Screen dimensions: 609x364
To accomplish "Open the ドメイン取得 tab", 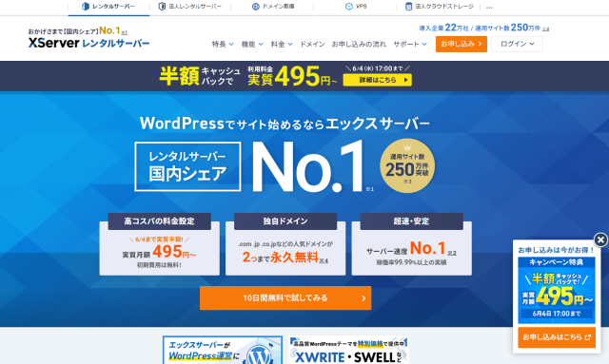I will [273, 7].
